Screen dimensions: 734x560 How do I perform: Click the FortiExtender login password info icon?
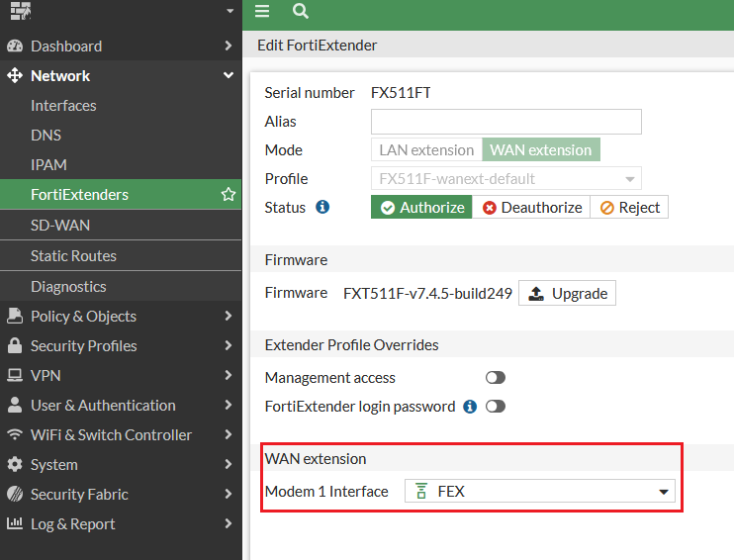[x=470, y=407]
